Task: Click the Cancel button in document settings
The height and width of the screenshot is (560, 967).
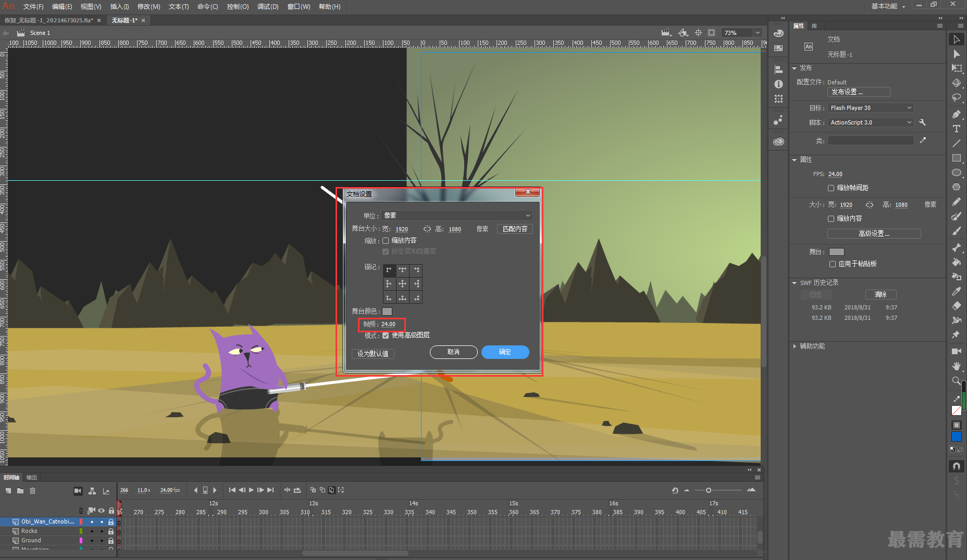Action: pyautogui.click(x=454, y=352)
